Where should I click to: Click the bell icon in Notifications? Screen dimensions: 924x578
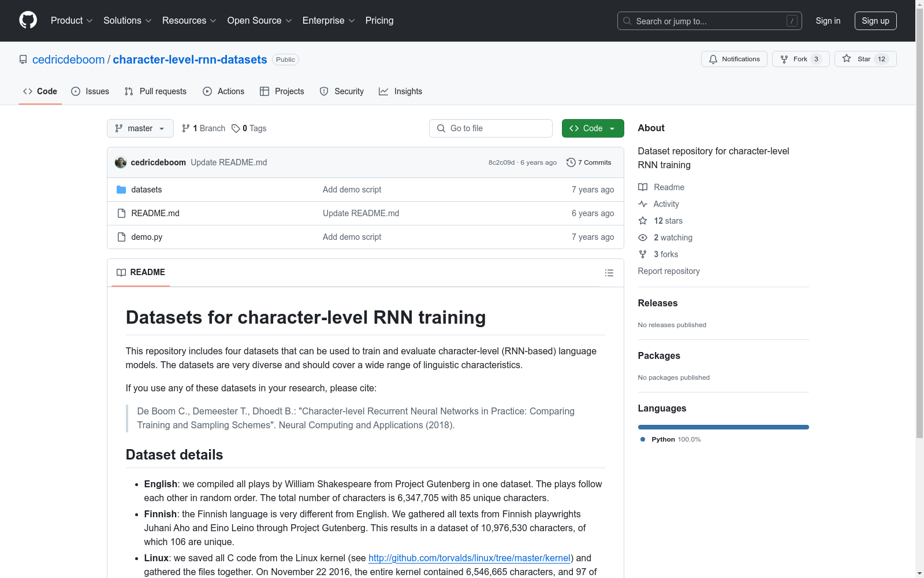point(713,59)
